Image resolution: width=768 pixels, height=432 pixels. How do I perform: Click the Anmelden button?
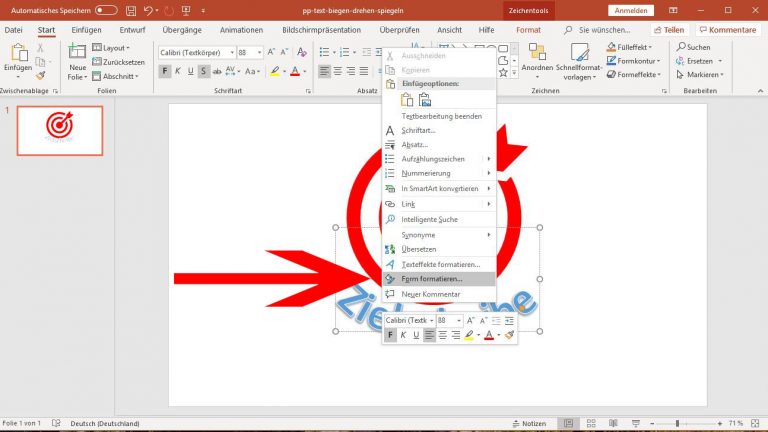630,10
